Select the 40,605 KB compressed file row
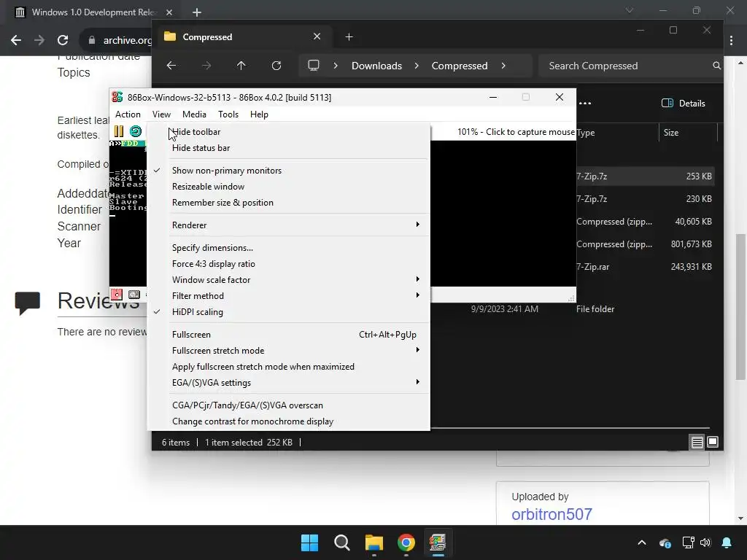Screen dimensions: 747x560 644,222
